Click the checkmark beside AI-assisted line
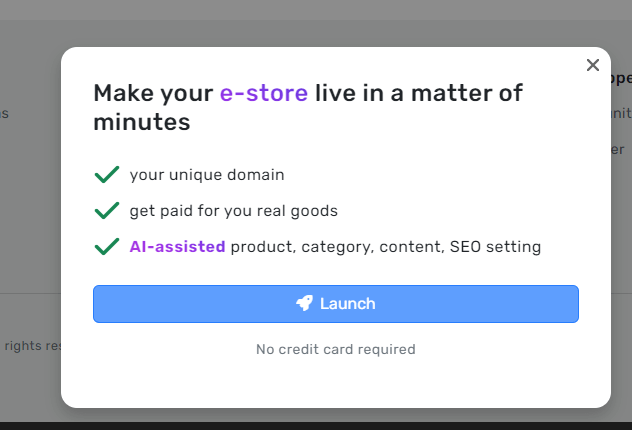 (107, 246)
